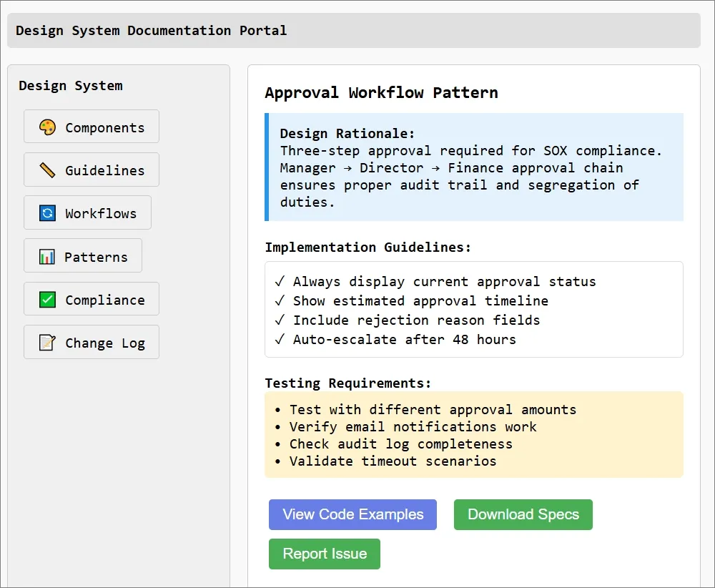Open the notepad icon beside Change Log

[x=47, y=343]
